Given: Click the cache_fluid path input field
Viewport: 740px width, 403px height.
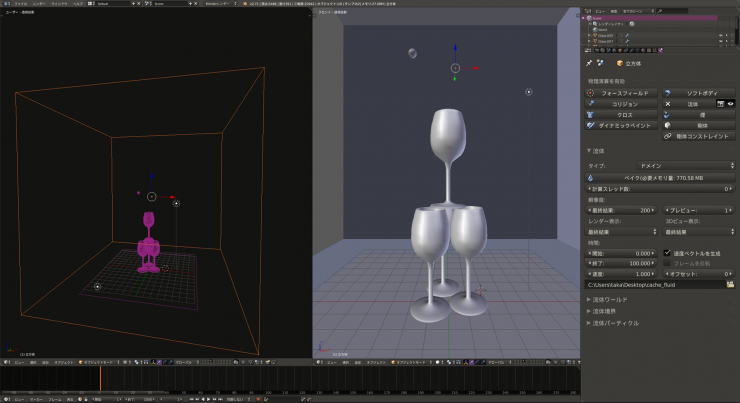Looking at the screenshot, I should [x=655, y=285].
